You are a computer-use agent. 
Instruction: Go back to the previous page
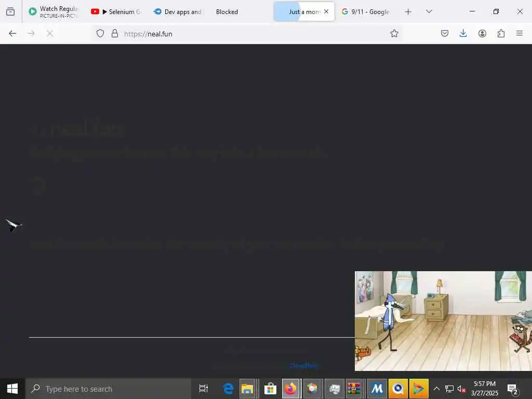pos(12,33)
